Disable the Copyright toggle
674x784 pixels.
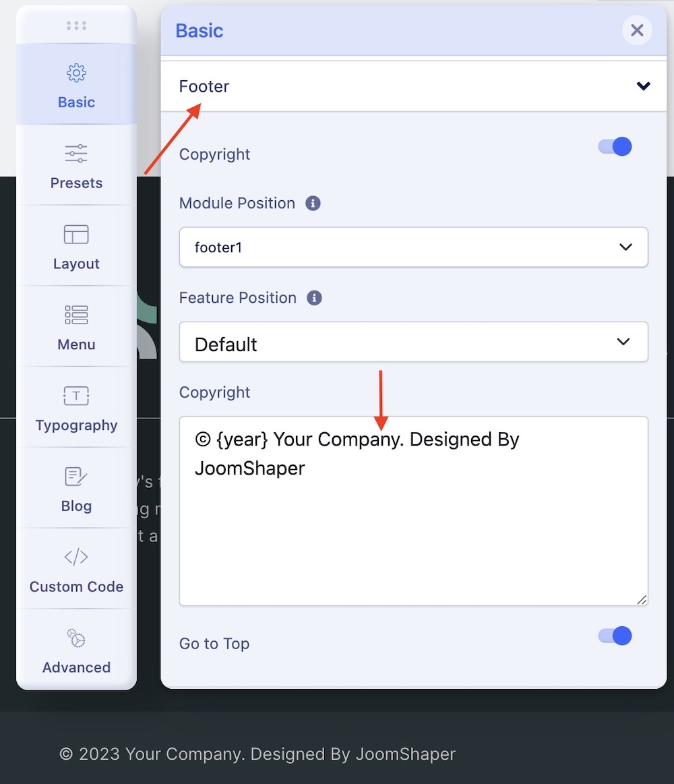coord(615,147)
